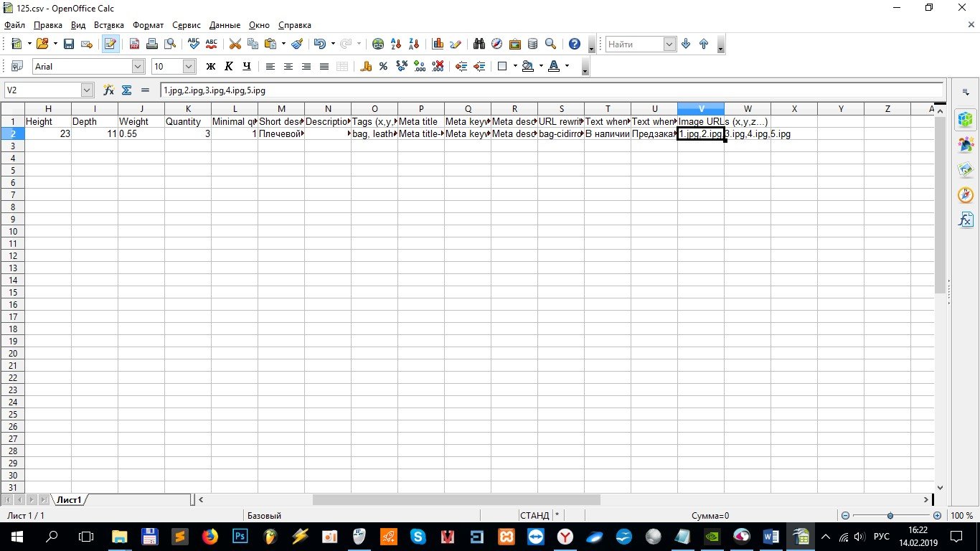Image resolution: width=980 pixels, height=551 pixels.
Task: Delete a decimal place from the number format
Action: pos(438,66)
